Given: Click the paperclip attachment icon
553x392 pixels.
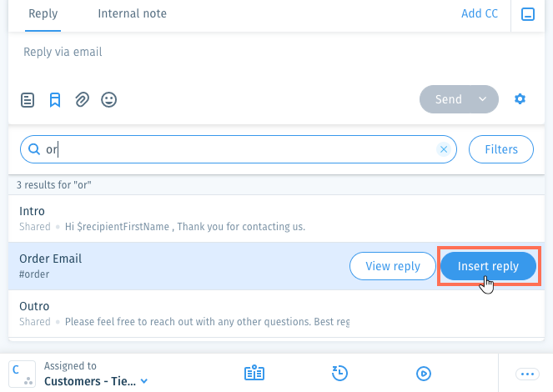Looking at the screenshot, I should pos(83,100).
